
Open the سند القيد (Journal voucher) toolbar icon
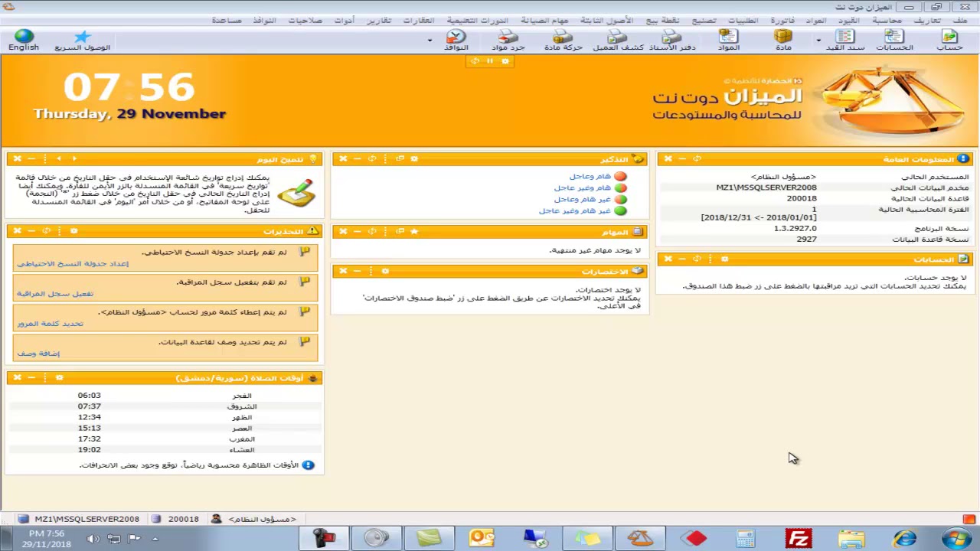tap(845, 40)
